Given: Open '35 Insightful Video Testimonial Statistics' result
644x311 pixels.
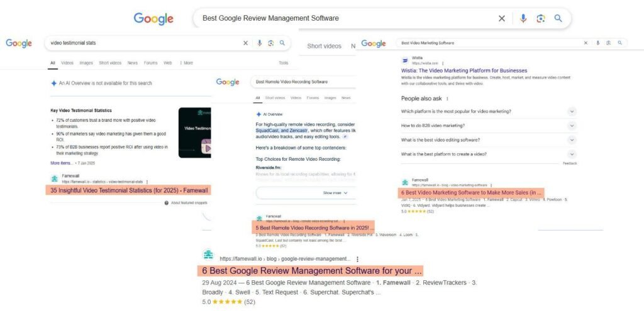Looking at the screenshot, I should point(129,191).
